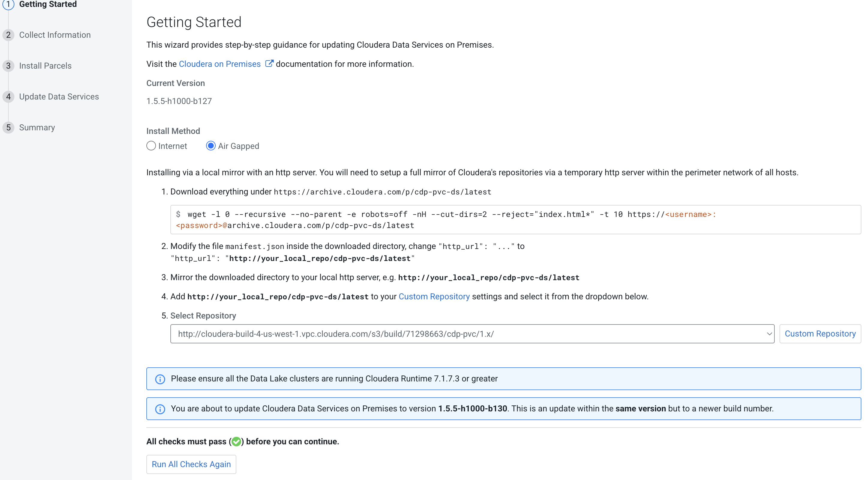The height and width of the screenshot is (480, 868).
Task: Select the Internet install method
Action: click(x=151, y=146)
